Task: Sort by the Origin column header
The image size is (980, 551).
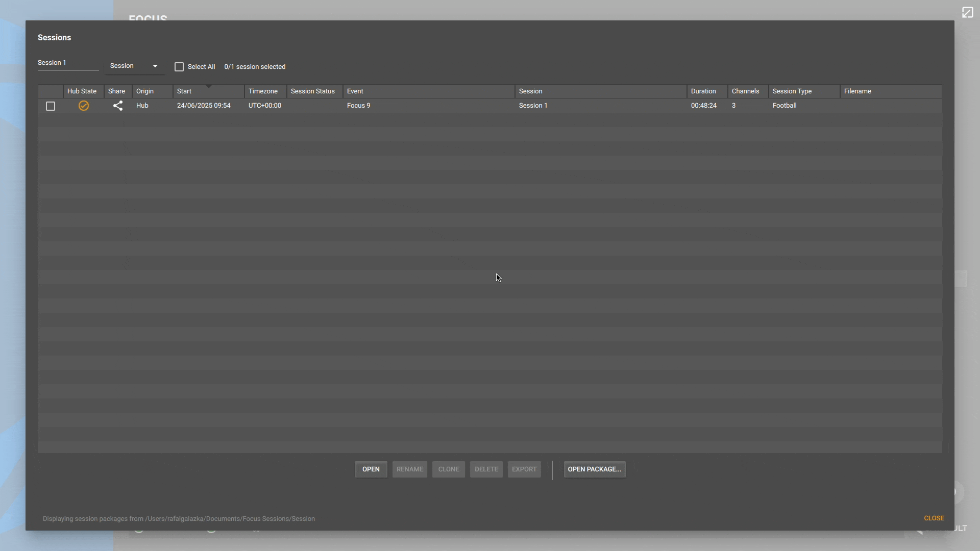Action: click(153, 91)
